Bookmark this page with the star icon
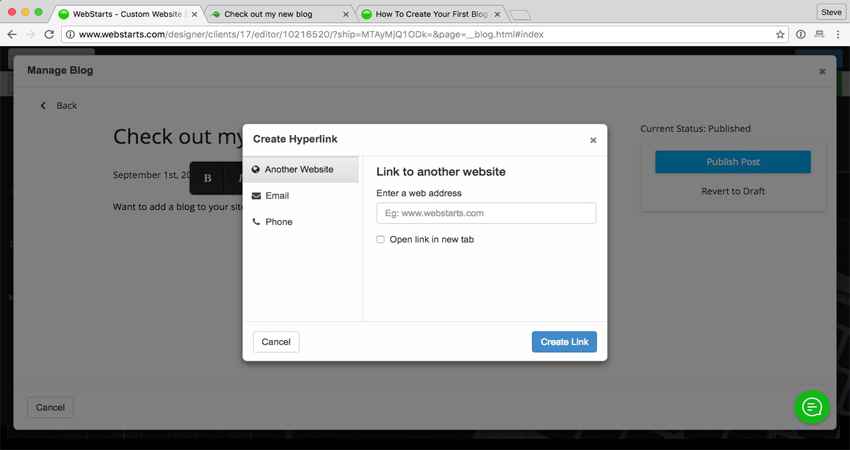 point(780,34)
